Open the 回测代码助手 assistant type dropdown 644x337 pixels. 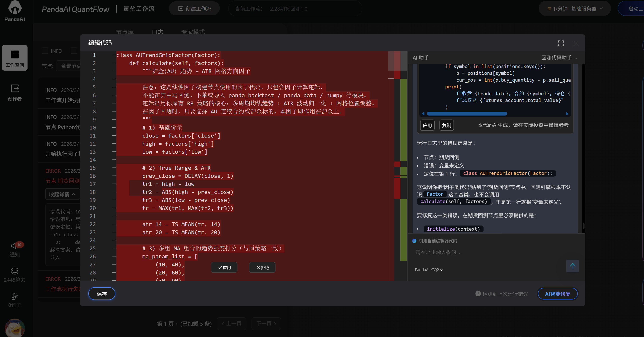click(559, 58)
